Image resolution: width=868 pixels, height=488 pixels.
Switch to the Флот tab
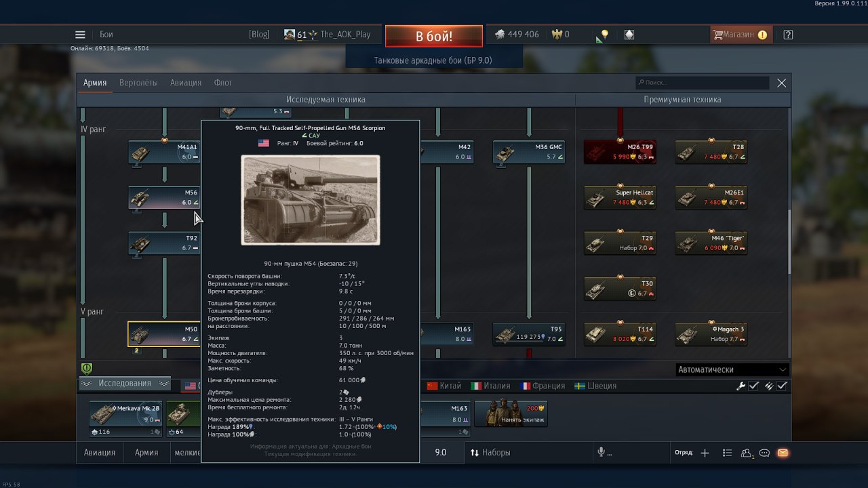[x=223, y=83]
